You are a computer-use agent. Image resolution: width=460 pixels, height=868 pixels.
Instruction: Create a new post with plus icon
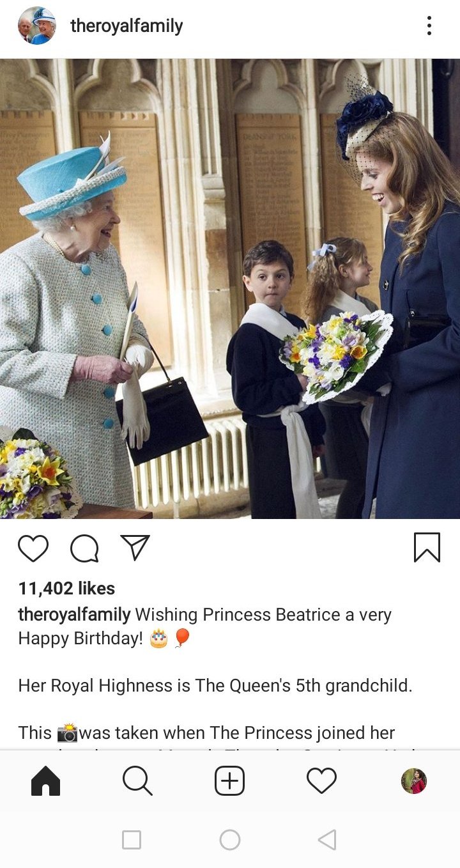coord(230,781)
